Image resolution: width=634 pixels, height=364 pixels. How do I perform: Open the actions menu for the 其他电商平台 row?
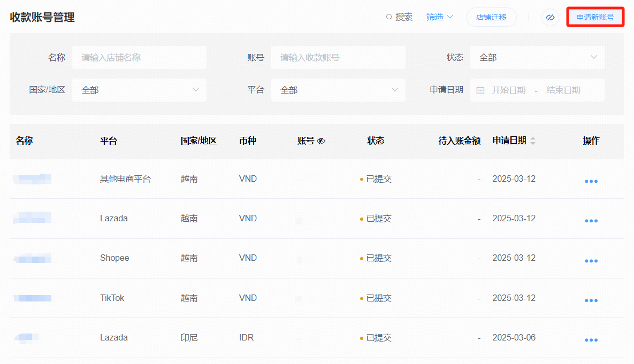(x=591, y=181)
